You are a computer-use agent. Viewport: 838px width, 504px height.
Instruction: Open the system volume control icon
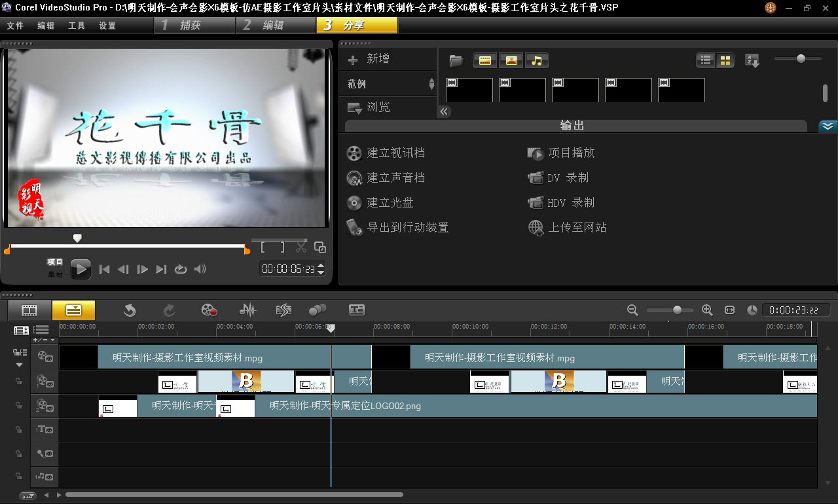pyautogui.click(x=200, y=269)
